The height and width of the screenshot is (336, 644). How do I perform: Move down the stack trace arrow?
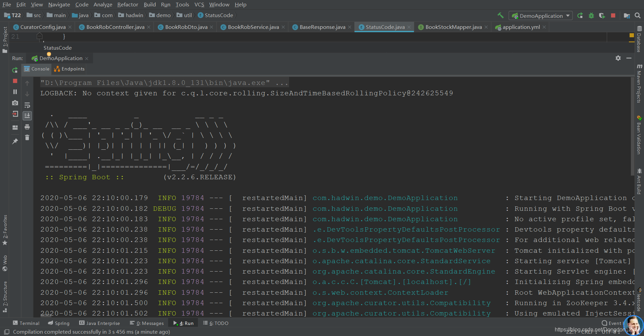[x=27, y=94]
